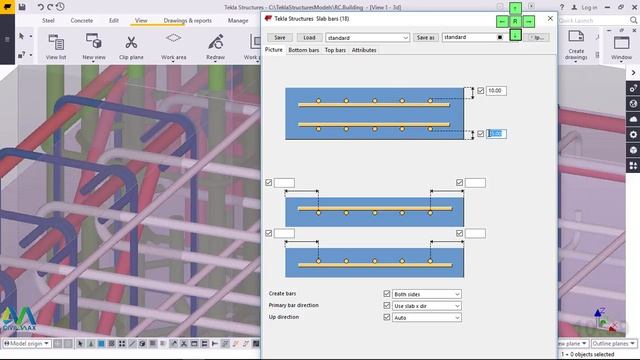Click the Save as button
The image size is (640, 360).
click(425, 37)
